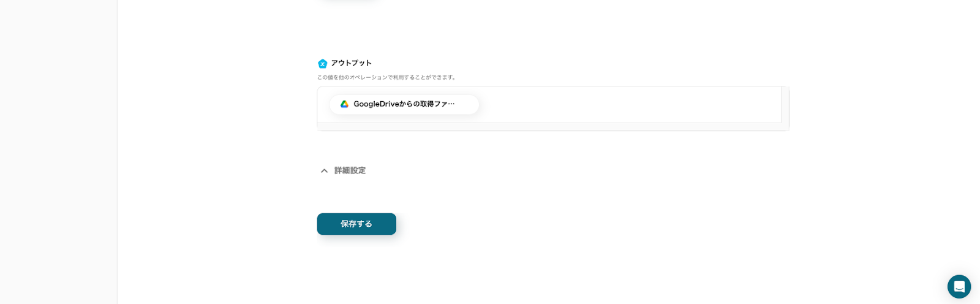Click the upward chevron beside 詳細設定
The width and height of the screenshot is (980, 304).
pyautogui.click(x=324, y=171)
